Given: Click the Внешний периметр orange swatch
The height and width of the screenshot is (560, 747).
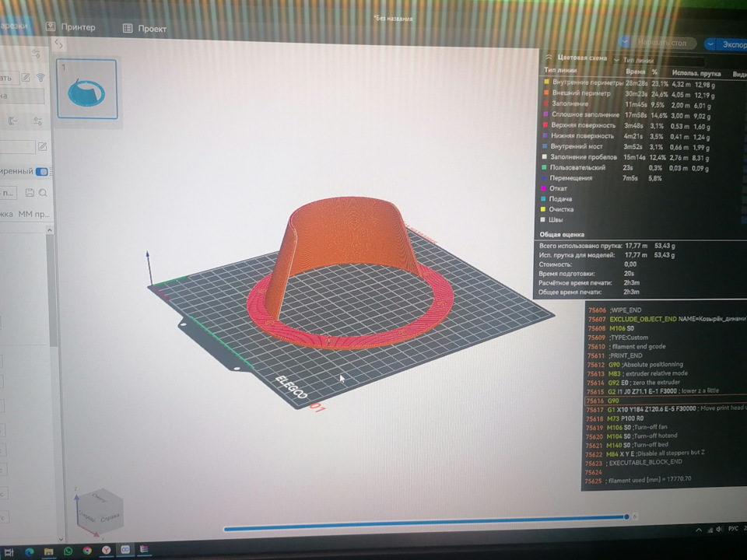Looking at the screenshot, I should pyautogui.click(x=546, y=93).
